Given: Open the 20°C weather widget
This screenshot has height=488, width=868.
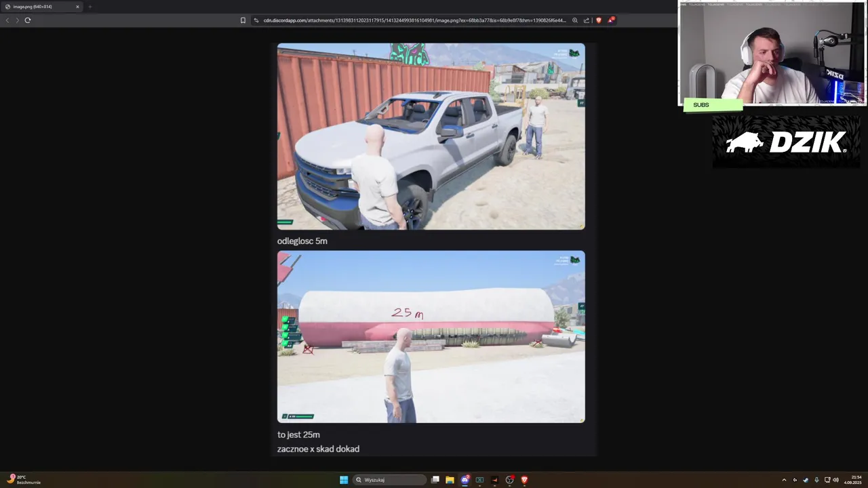Looking at the screenshot, I should coord(24,480).
